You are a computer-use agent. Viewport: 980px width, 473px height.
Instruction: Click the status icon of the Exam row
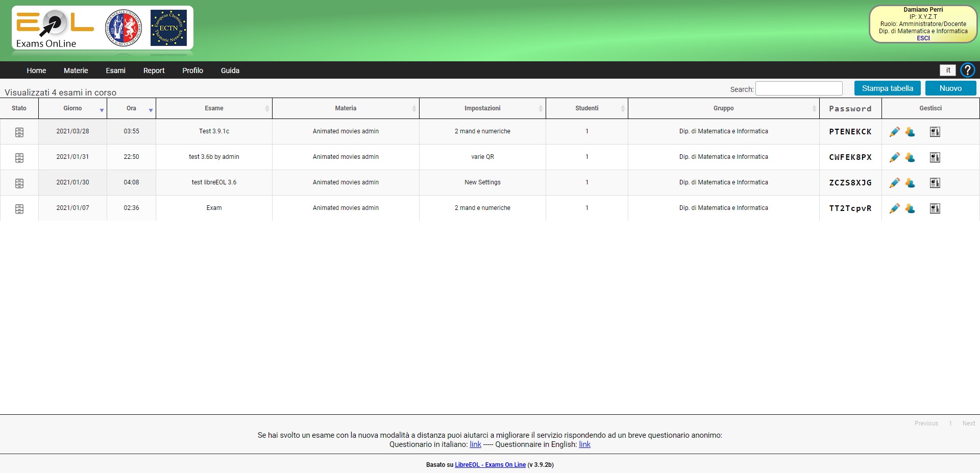tap(19, 209)
